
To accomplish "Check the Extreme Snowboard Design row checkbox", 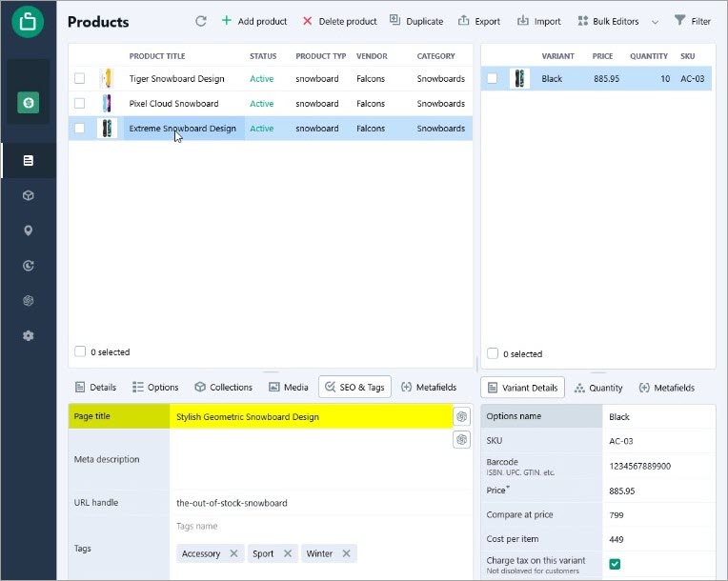I will [80, 128].
